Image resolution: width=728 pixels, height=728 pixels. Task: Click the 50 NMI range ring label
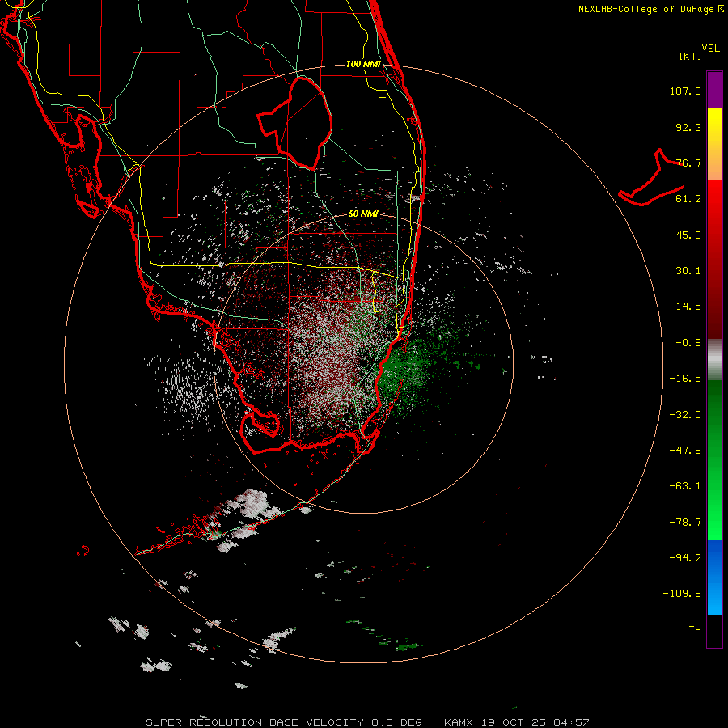tap(363, 214)
